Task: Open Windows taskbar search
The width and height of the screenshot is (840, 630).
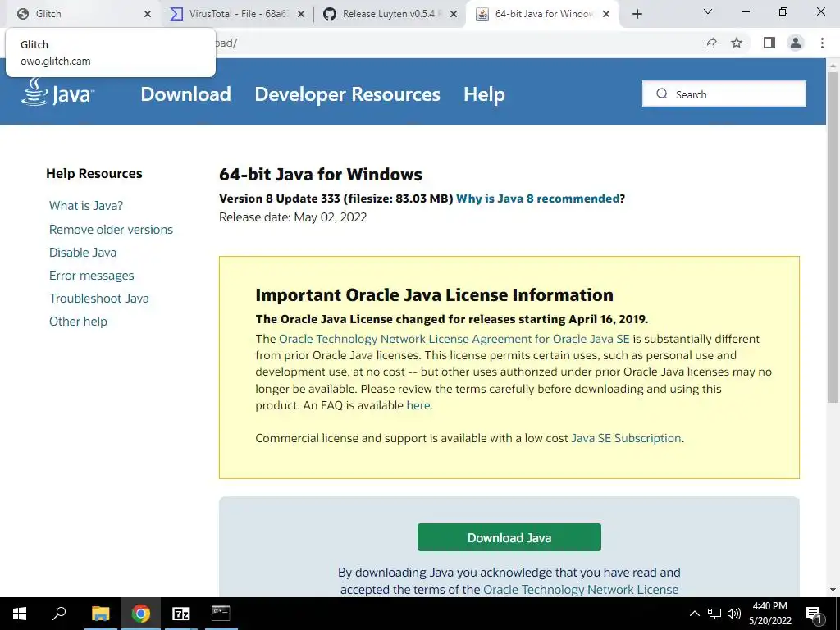Action: click(x=59, y=614)
